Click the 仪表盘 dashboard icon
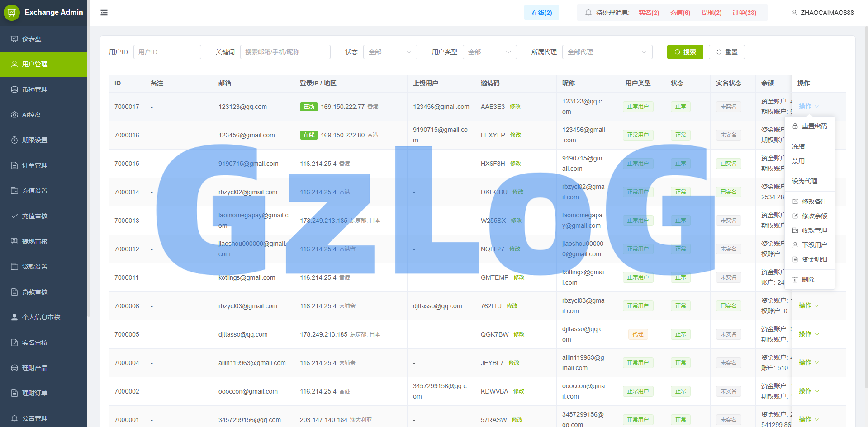Viewport: 868px width, 427px height. 14,39
